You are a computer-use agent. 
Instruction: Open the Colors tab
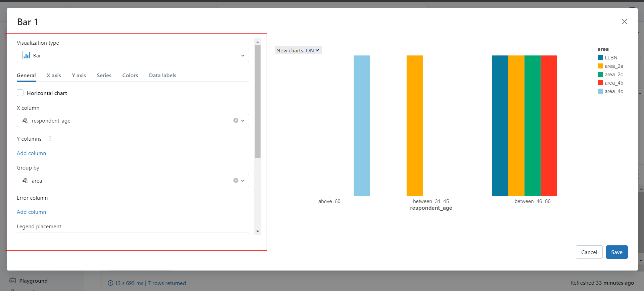(130, 76)
